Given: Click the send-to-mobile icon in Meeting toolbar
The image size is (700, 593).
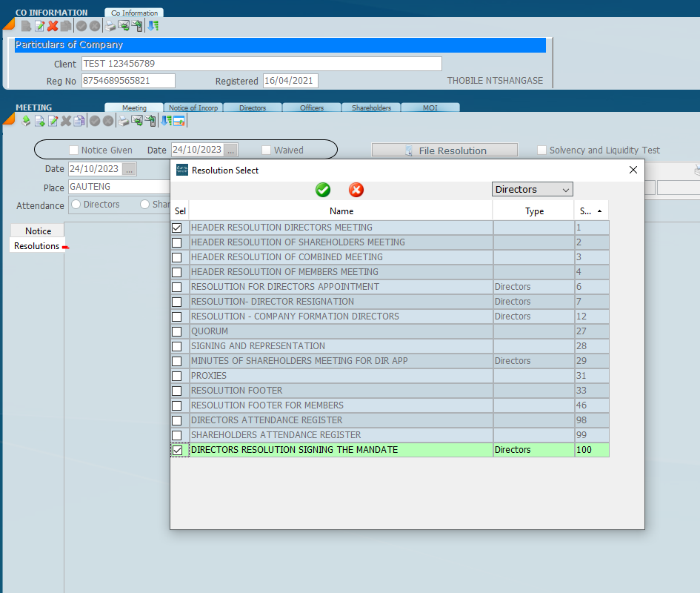Looking at the screenshot, I should (151, 121).
